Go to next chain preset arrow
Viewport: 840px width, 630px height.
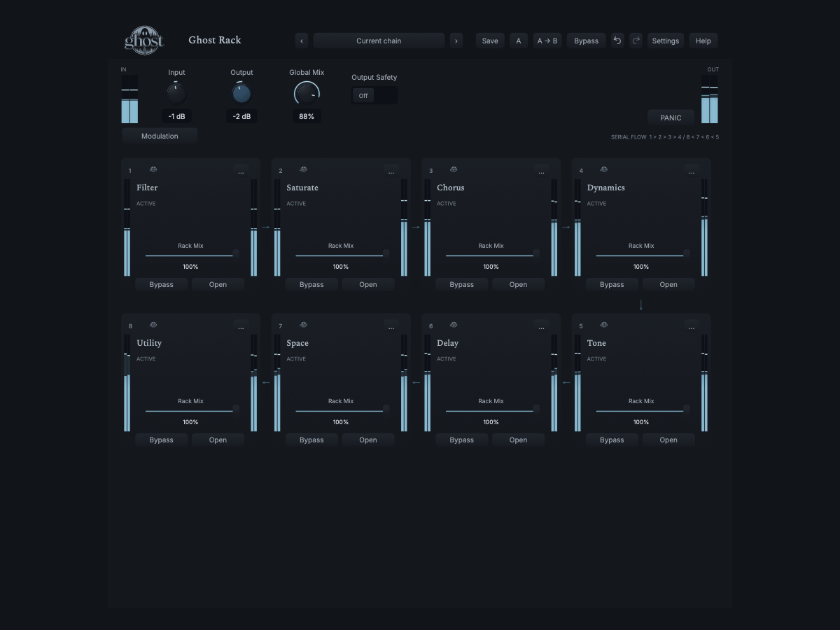pyautogui.click(x=456, y=41)
